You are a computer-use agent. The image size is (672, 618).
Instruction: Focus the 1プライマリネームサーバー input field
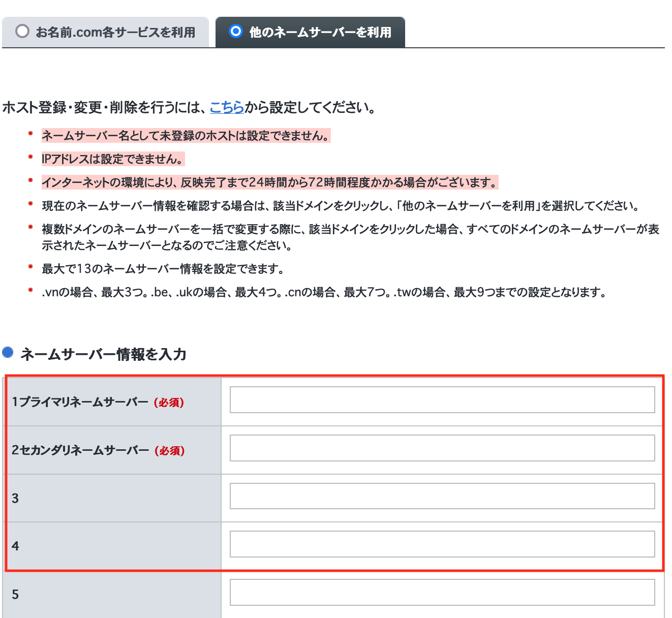(442, 400)
